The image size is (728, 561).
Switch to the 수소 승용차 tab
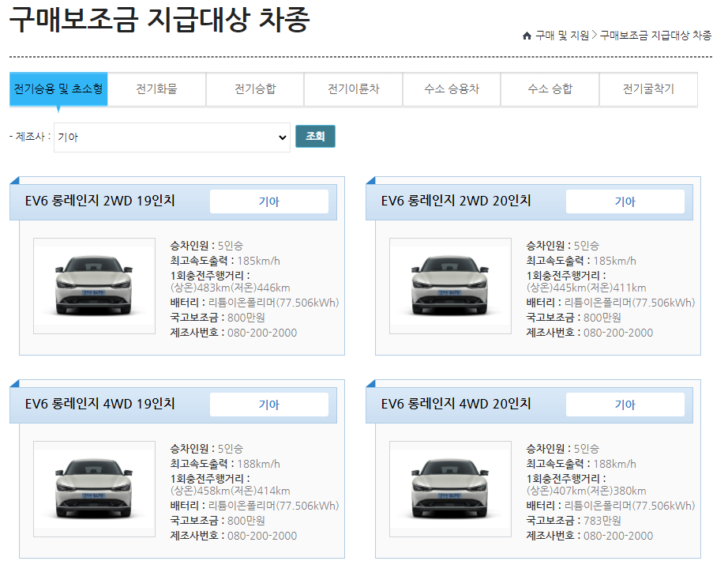tap(452, 88)
